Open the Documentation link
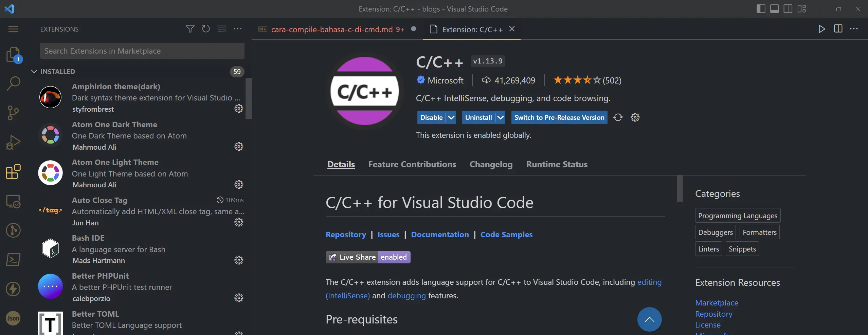This screenshot has height=335, width=868. (x=440, y=235)
